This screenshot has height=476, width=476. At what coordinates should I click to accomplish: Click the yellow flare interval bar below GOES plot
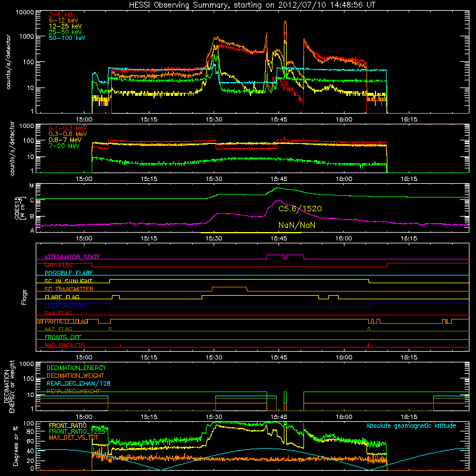pos(250,233)
